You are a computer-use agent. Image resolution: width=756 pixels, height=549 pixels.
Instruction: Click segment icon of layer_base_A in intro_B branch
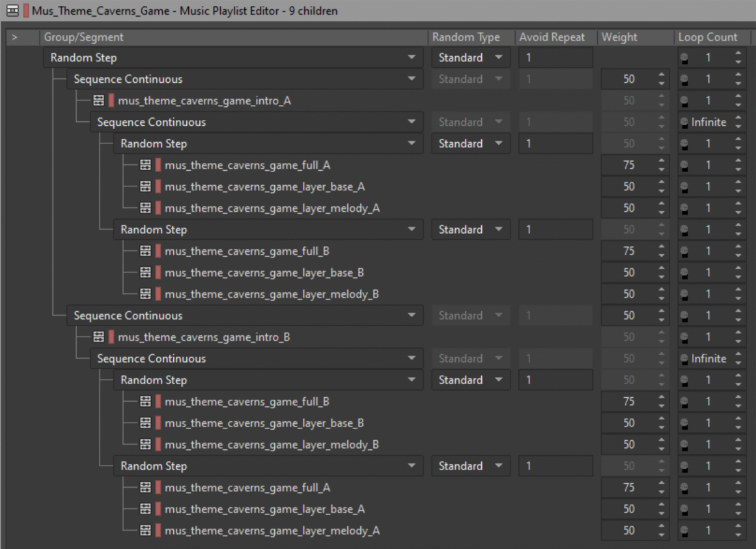click(x=145, y=509)
